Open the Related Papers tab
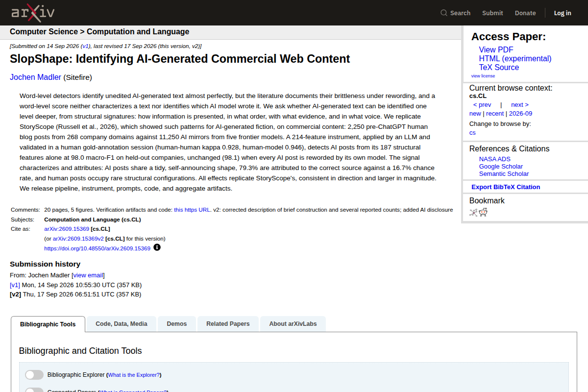This screenshot has height=392, width=588. 228,324
